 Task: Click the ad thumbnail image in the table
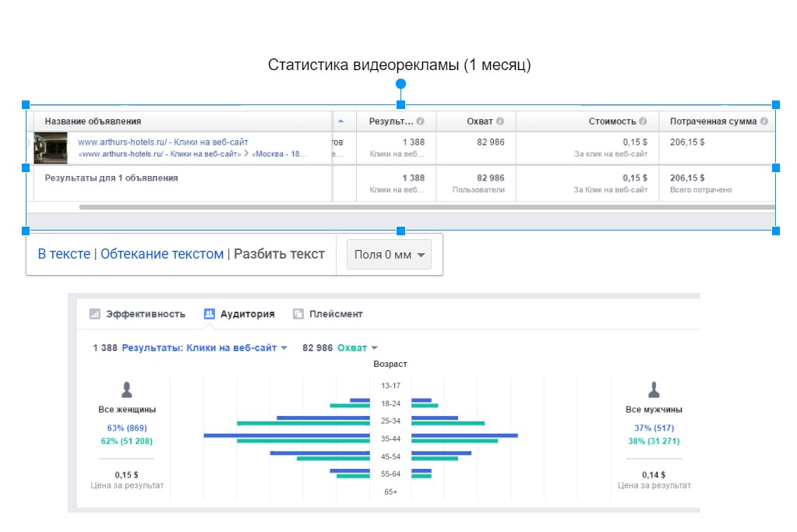[52, 147]
